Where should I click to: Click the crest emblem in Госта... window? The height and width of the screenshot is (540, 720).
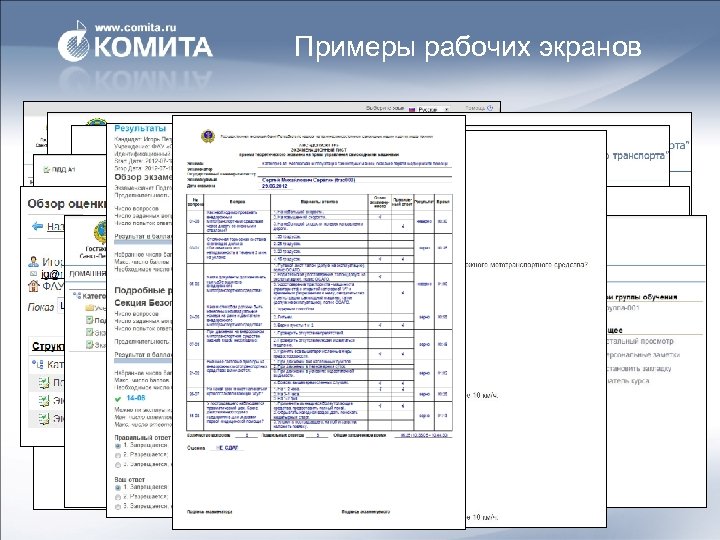[100, 232]
